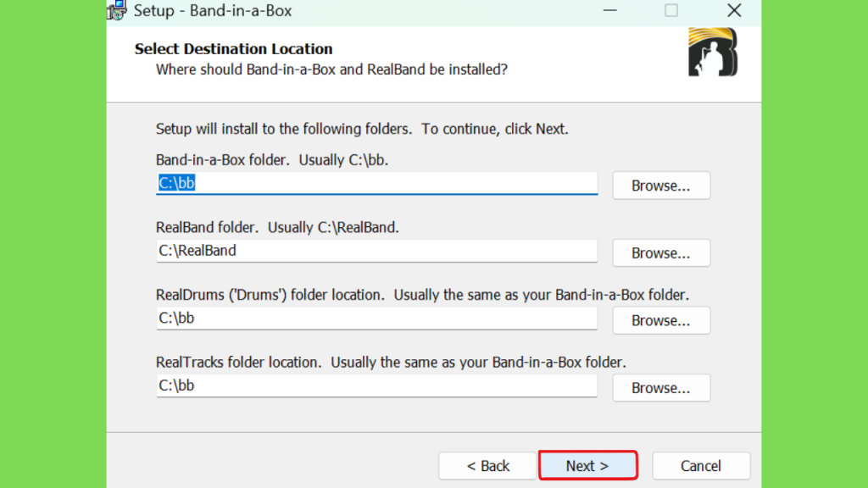
Task: Click the 'Setup will install' instruction text
Action: pyautogui.click(x=362, y=130)
